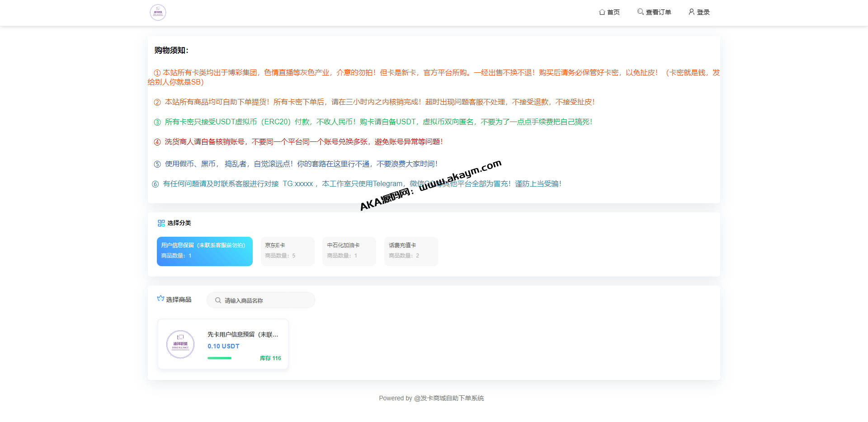
Task: Click the grid icon beside 选择分类
Action: [161, 223]
